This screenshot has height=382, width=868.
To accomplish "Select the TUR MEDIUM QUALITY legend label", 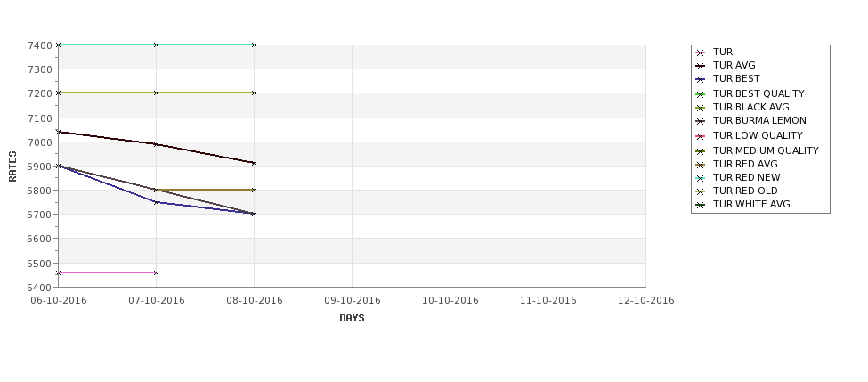I will (x=766, y=150).
